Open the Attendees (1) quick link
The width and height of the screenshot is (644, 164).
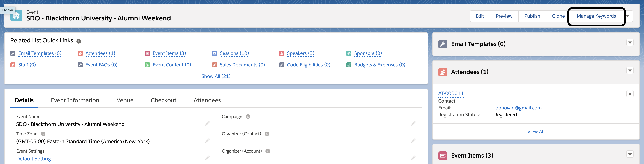[x=100, y=53]
